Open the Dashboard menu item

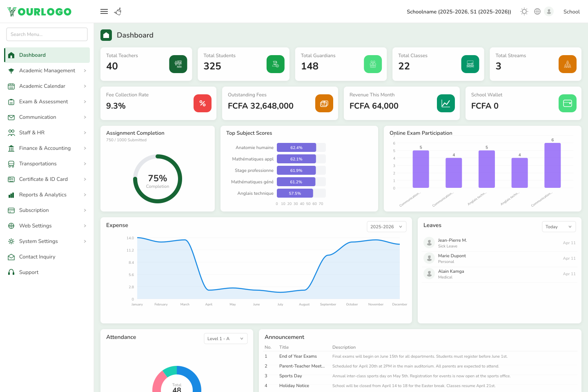click(x=47, y=55)
